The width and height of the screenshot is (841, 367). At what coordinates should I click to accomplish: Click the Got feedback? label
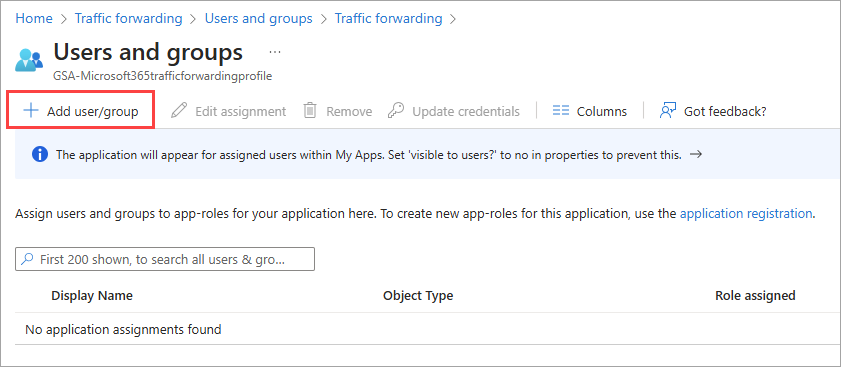725,112
